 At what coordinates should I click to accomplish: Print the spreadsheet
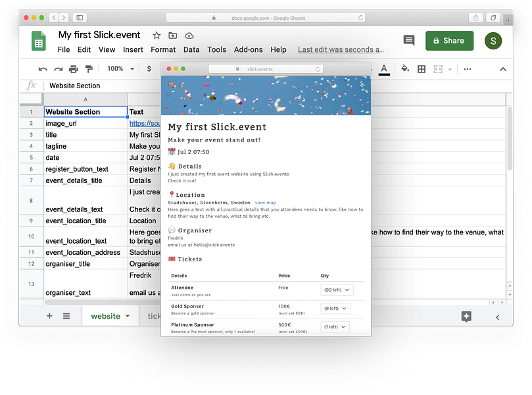[x=73, y=69]
